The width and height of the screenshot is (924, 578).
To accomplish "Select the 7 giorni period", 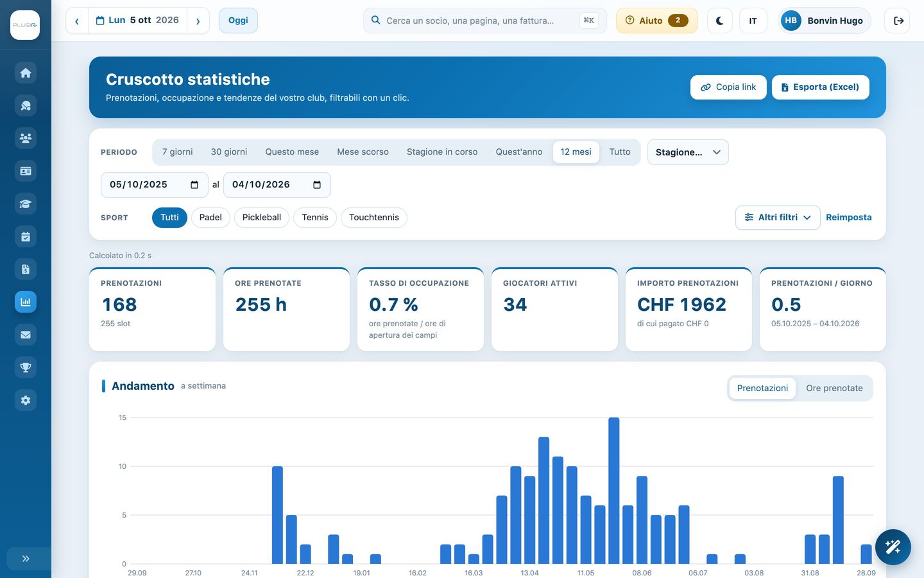I will click(x=177, y=152).
